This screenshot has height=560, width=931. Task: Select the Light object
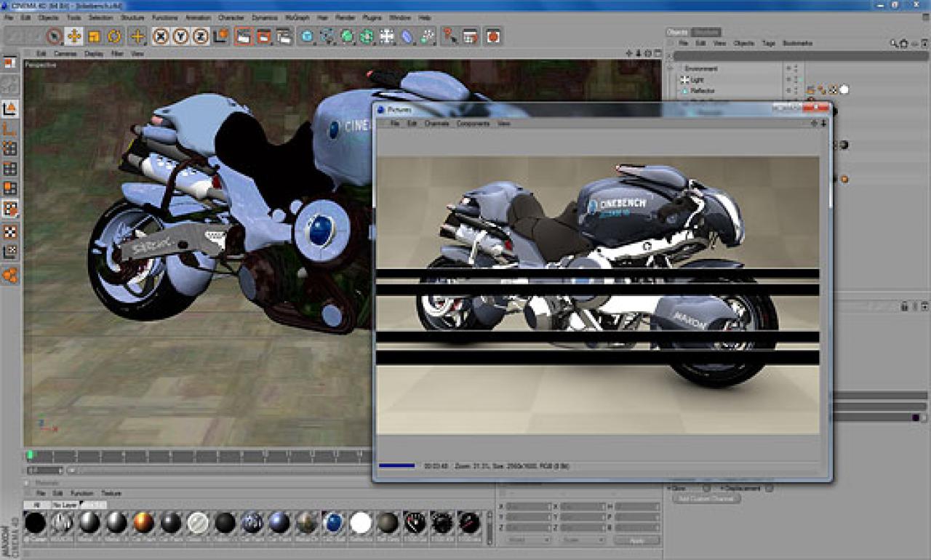pyautogui.click(x=697, y=80)
